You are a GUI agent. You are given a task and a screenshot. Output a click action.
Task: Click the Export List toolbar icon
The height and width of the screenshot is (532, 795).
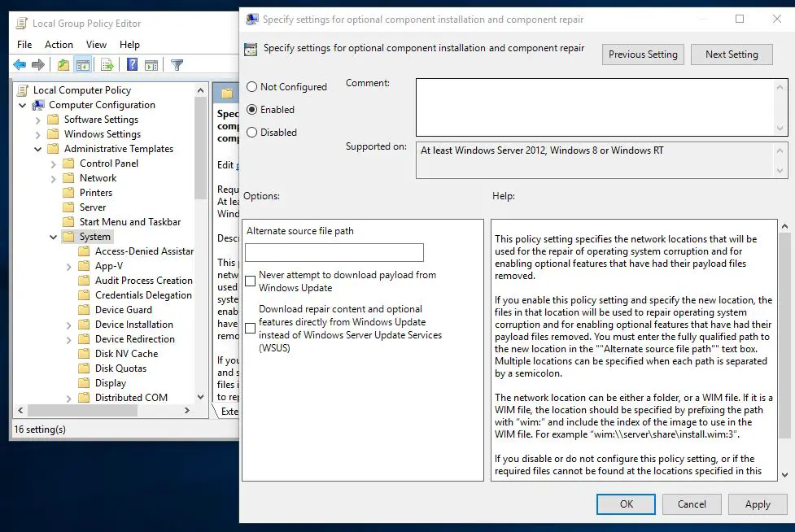coord(107,65)
